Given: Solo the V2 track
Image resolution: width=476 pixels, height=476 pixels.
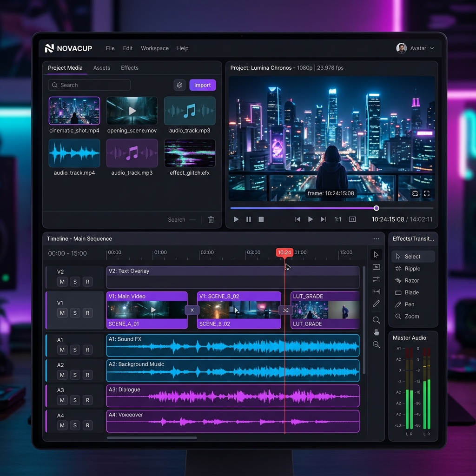Looking at the screenshot, I should [x=75, y=282].
